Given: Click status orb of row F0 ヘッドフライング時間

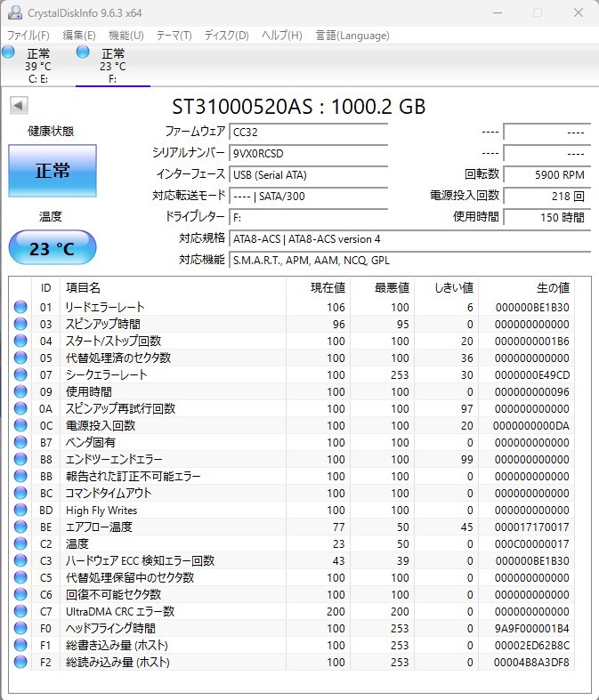Looking at the screenshot, I should 20,628.
